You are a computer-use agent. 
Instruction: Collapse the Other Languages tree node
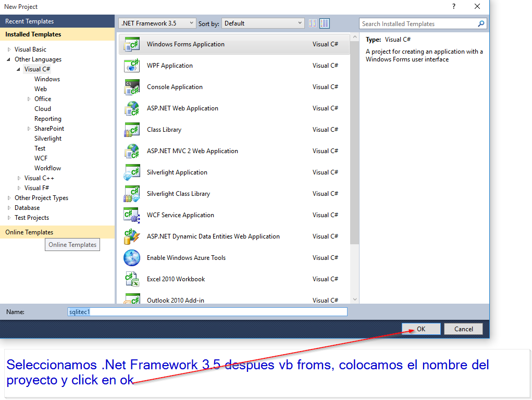coord(8,59)
